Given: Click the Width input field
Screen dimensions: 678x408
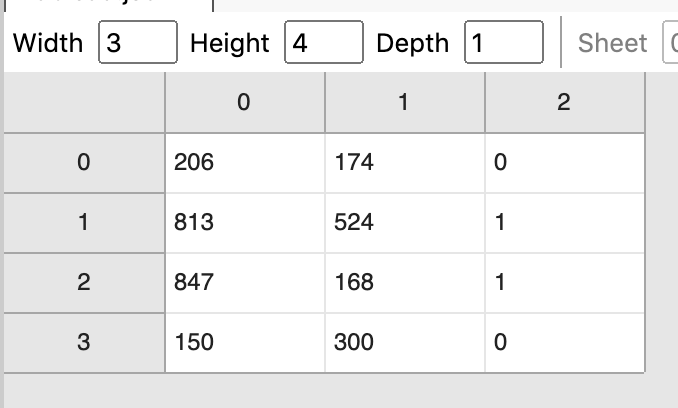Looking at the screenshot, I should [138, 42].
